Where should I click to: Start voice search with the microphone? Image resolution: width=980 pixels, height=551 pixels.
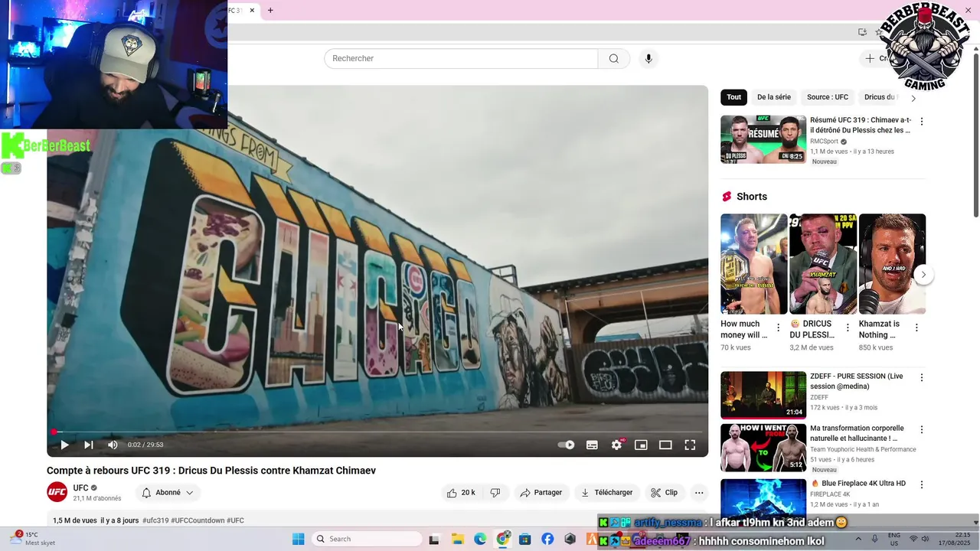[648, 59]
